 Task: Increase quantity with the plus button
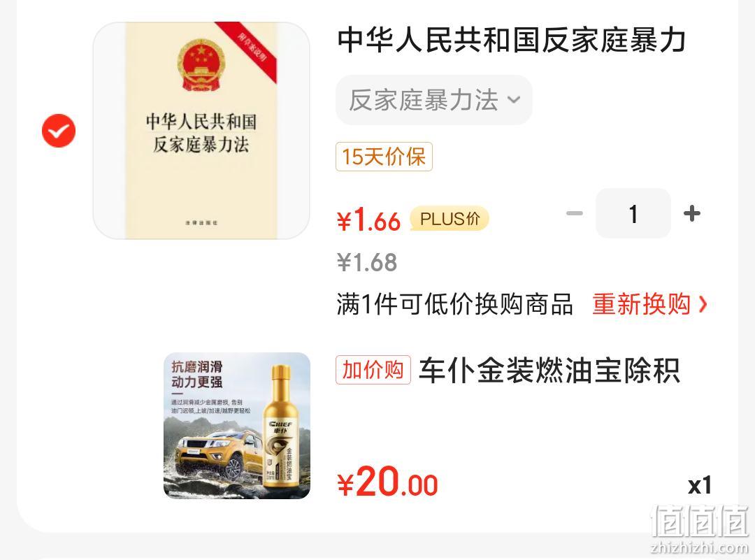click(692, 213)
